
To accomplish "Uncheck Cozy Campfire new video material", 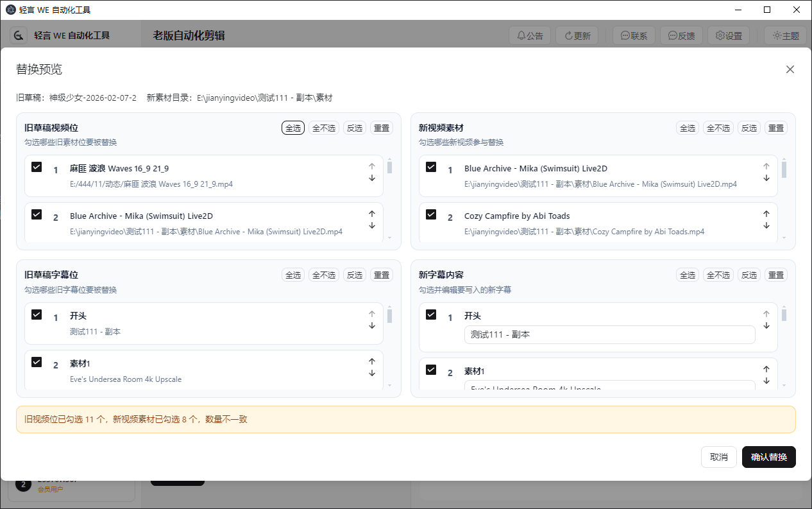I will [x=431, y=214].
